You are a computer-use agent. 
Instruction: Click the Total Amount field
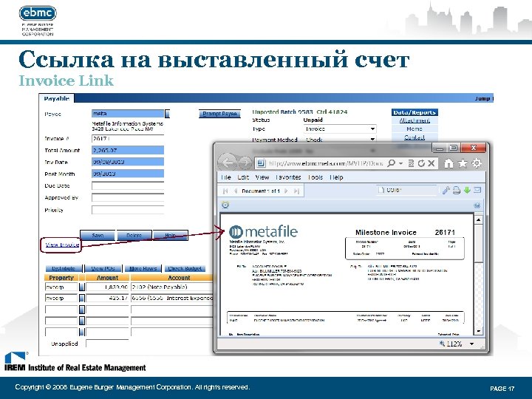coord(128,150)
